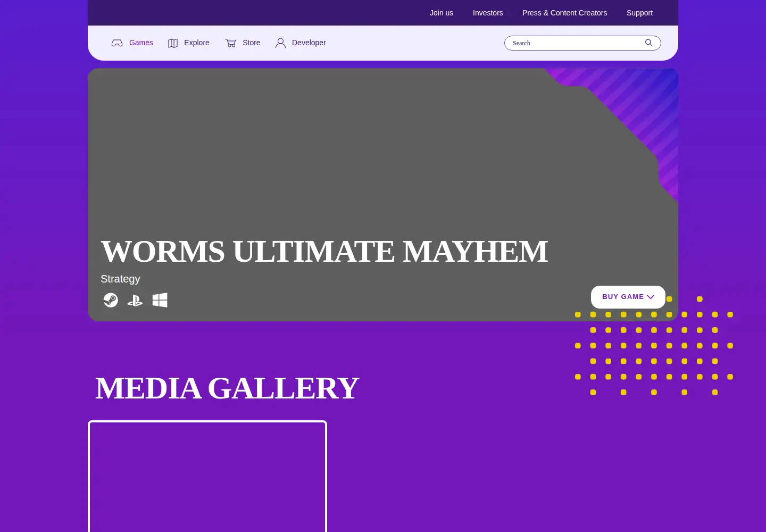
Task: Open the Developer menu item
Action: click(309, 43)
